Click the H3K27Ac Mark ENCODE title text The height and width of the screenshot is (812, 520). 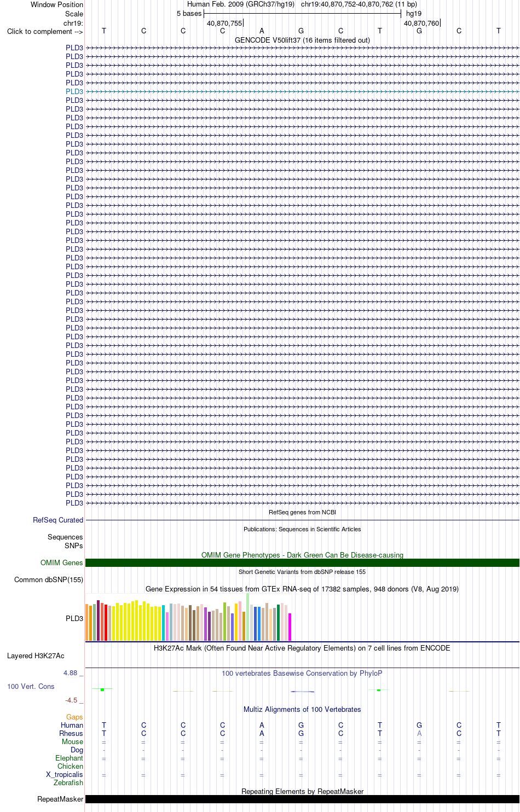pyautogui.click(x=302, y=648)
